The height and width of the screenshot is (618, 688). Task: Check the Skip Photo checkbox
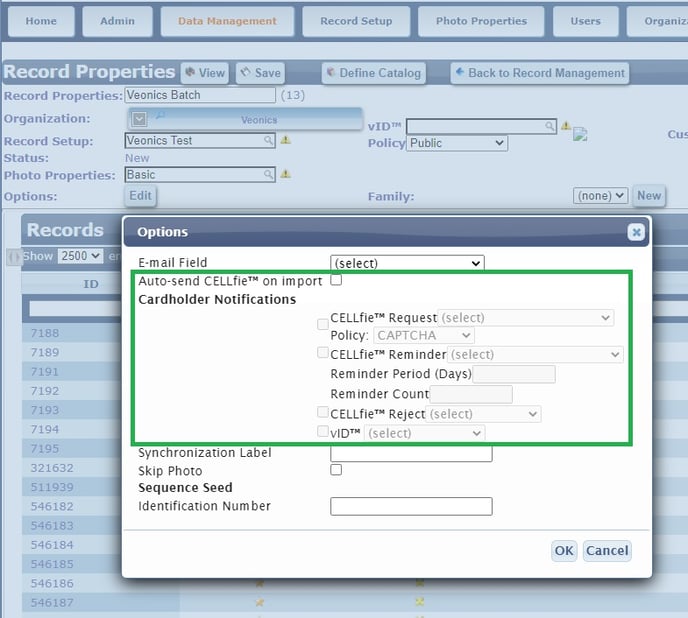[x=336, y=470]
